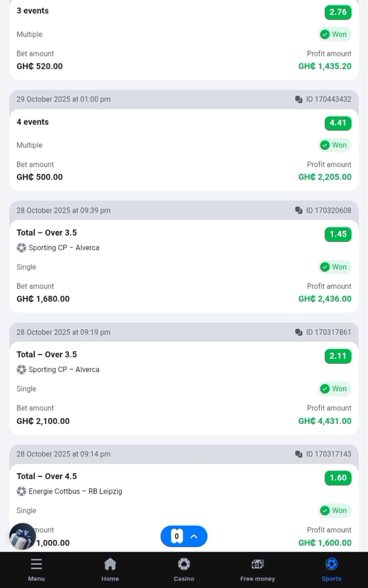Open bet slip counter showing 0
This screenshot has height=588, width=368.
point(177,536)
